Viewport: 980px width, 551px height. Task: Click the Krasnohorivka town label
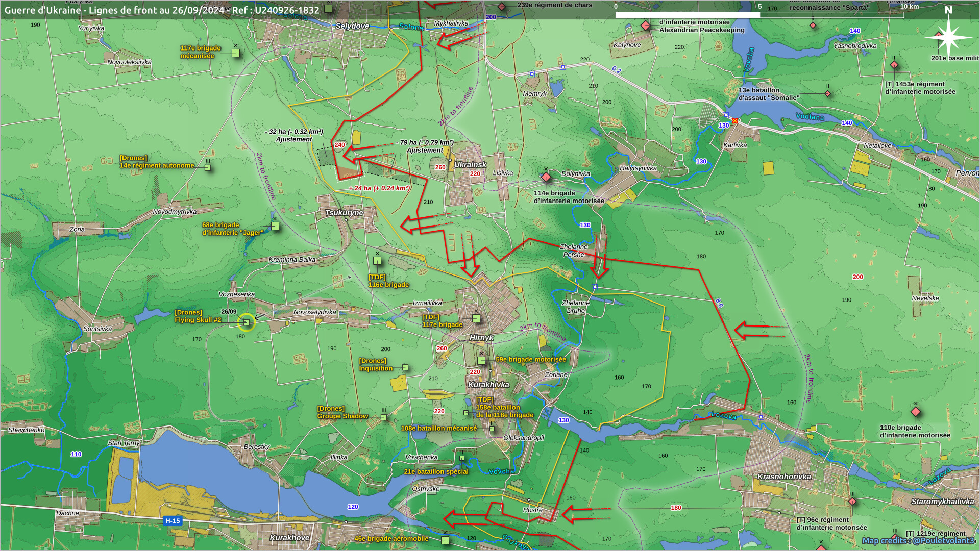[x=783, y=477]
